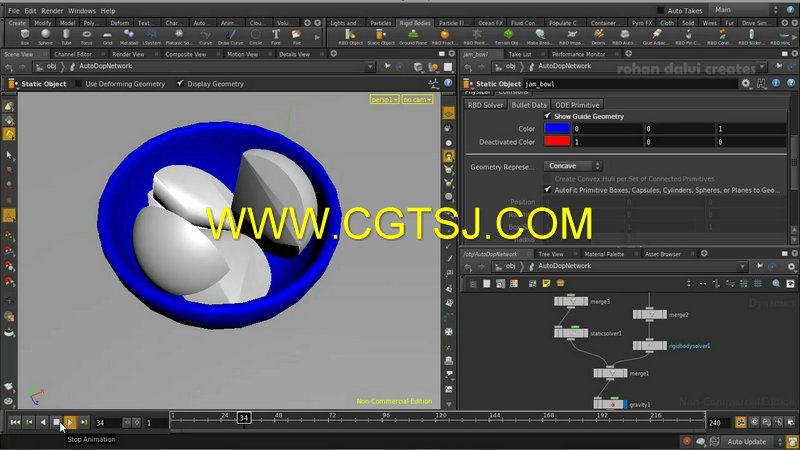Open the Geometry Representation Concave dropdown
The height and width of the screenshot is (450, 800).
coord(572,166)
